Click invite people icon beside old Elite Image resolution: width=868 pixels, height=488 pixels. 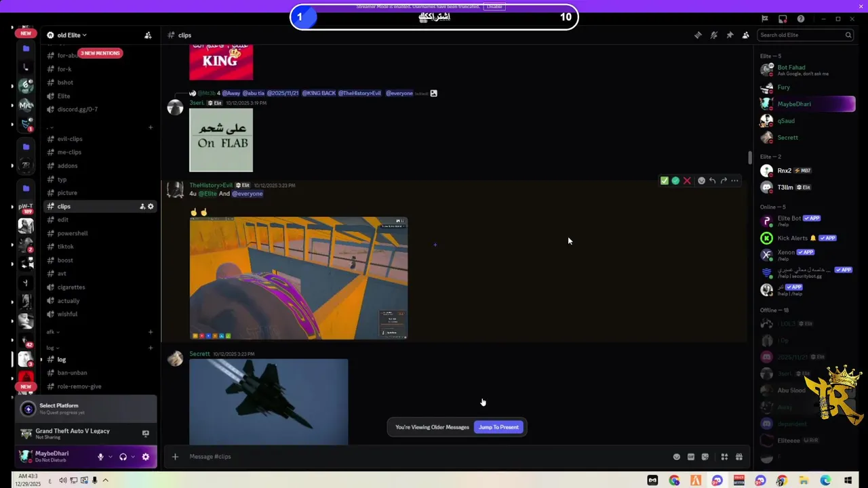pyautogui.click(x=148, y=35)
